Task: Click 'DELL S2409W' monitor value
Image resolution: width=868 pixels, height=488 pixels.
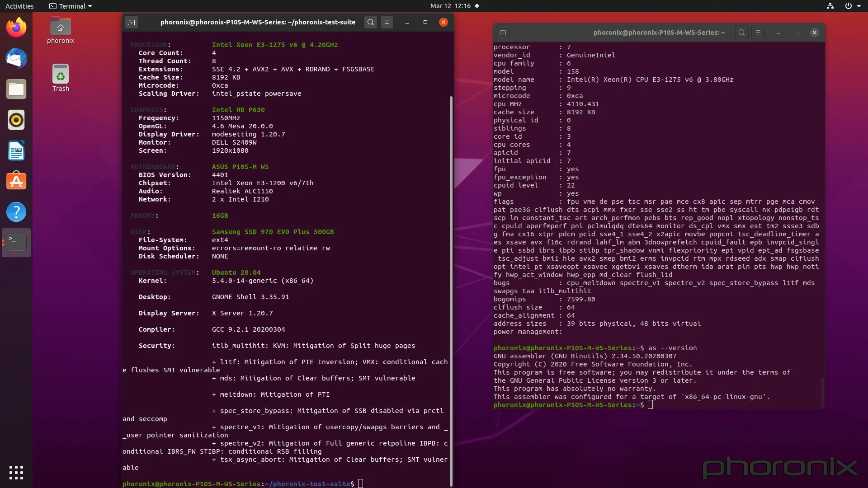Action: (234, 142)
